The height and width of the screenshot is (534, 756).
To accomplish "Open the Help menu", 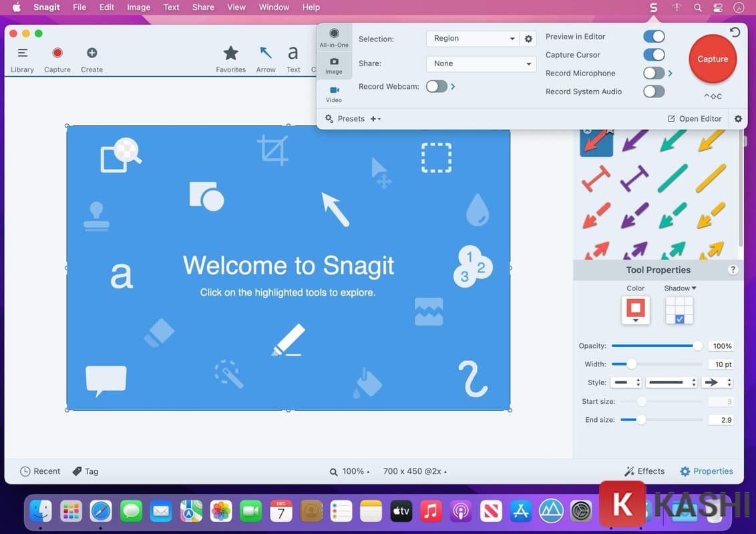I will pyautogui.click(x=311, y=7).
